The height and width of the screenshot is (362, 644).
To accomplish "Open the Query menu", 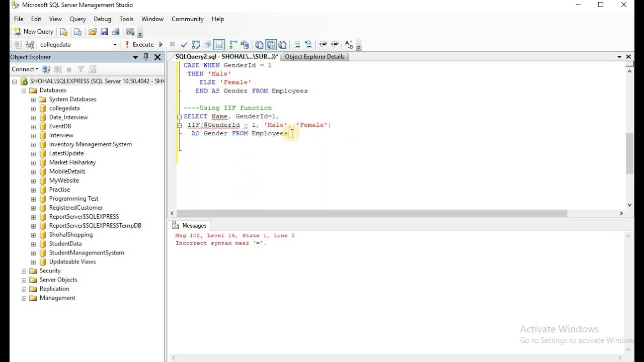I will (x=77, y=19).
